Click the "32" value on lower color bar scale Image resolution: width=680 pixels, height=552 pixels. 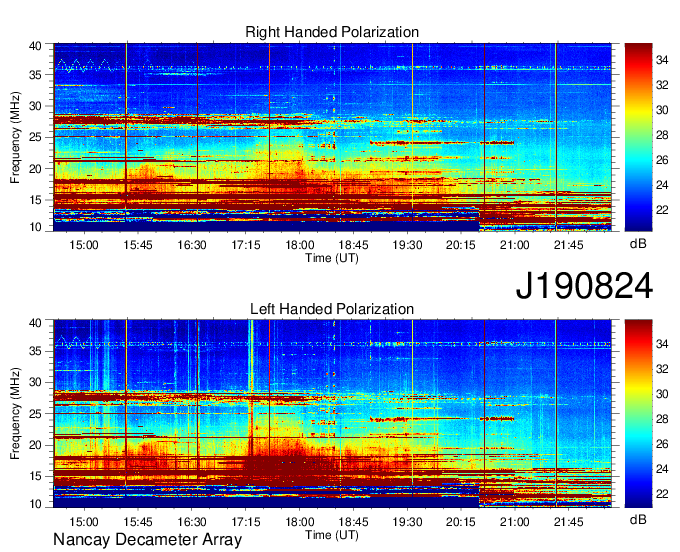point(662,369)
